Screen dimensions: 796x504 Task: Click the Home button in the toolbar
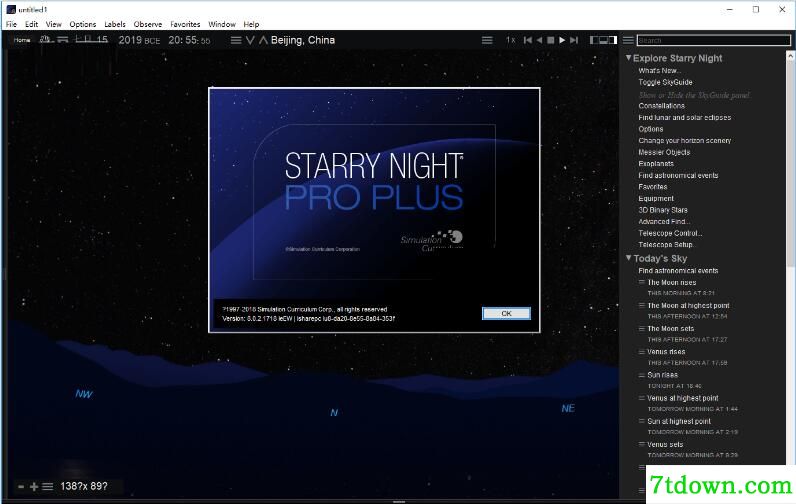tap(22, 40)
